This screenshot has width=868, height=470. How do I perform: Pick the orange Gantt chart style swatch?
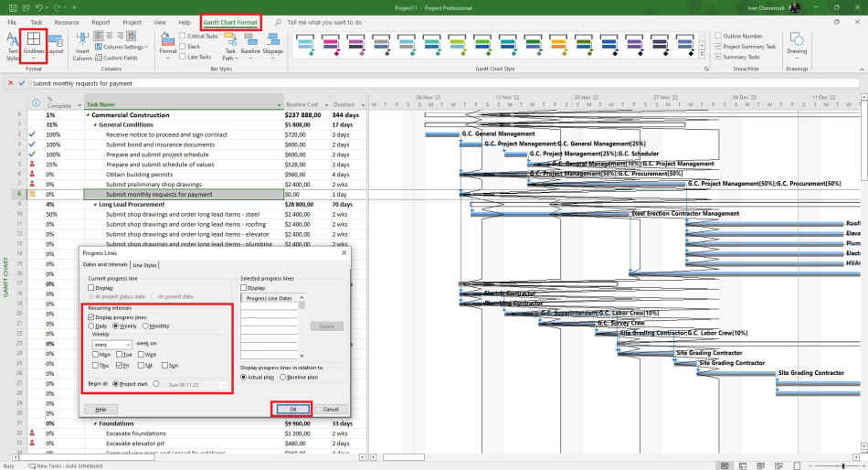click(x=558, y=45)
